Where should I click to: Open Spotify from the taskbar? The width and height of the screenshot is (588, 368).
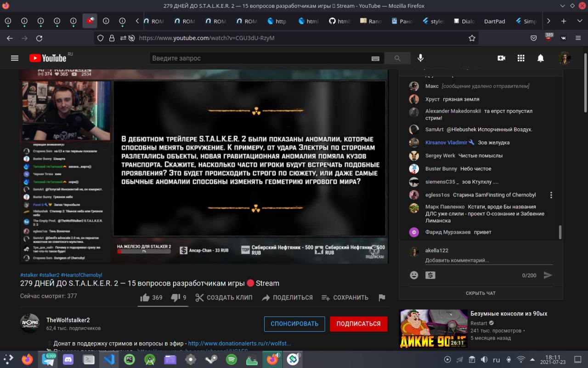coord(232,360)
